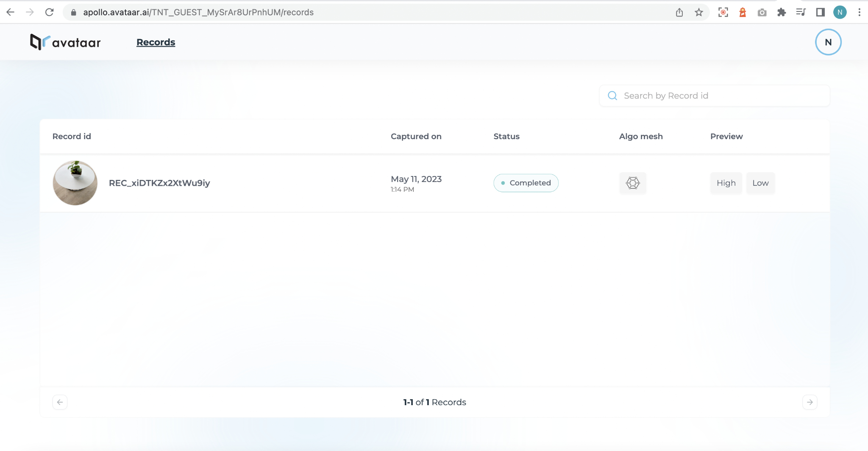Screen dimensions: 868x451
Task: Focus the Search by Record id field
Action: click(715, 96)
